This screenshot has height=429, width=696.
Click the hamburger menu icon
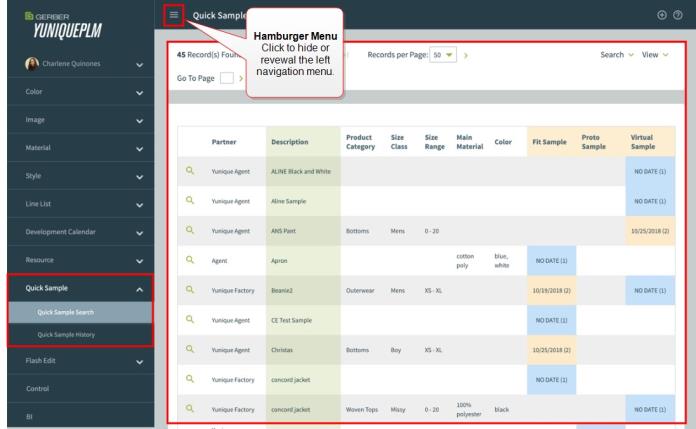175,14
